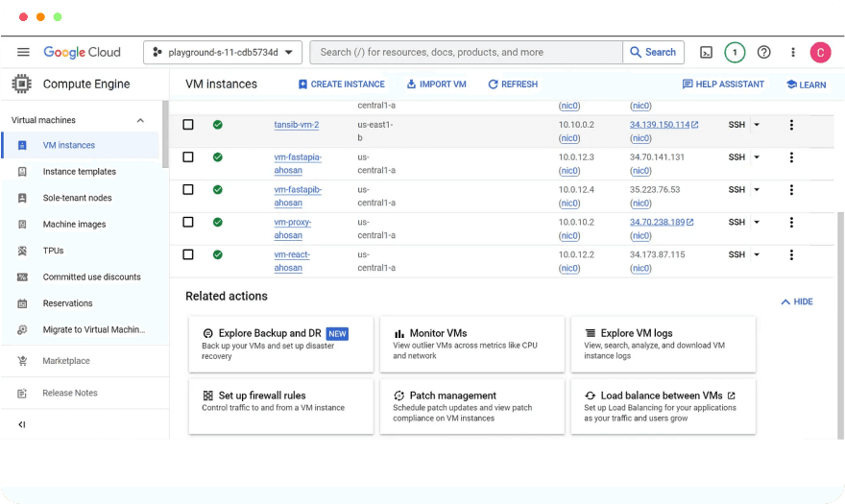Open the Monitor VMs card
845x504 pixels.
[x=472, y=344]
